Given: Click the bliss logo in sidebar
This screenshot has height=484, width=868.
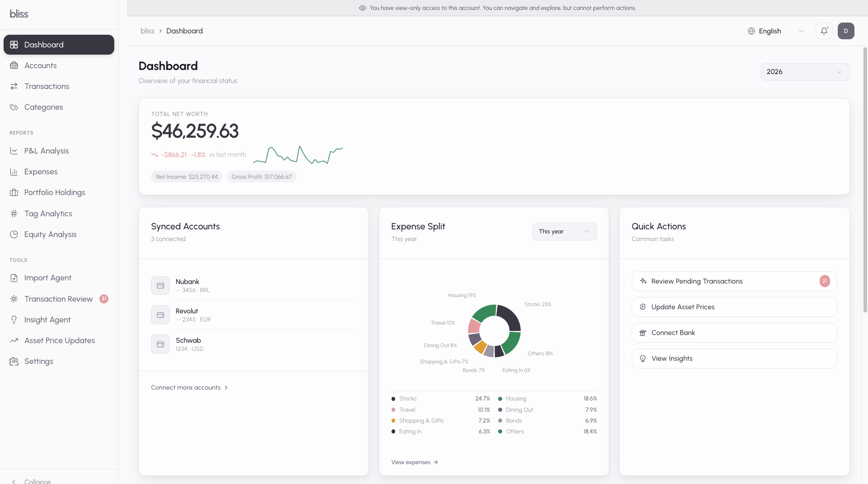Looking at the screenshot, I should click(19, 14).
